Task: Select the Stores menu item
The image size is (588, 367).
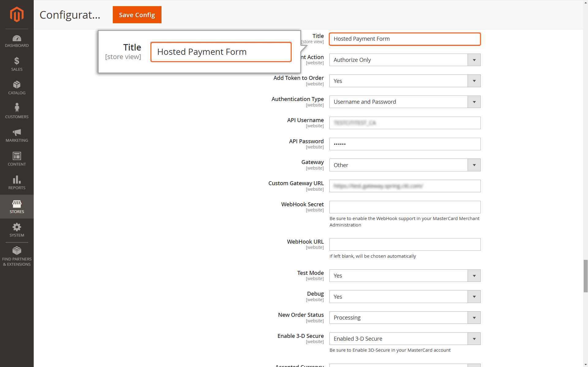Action: [x=17, y=207]
